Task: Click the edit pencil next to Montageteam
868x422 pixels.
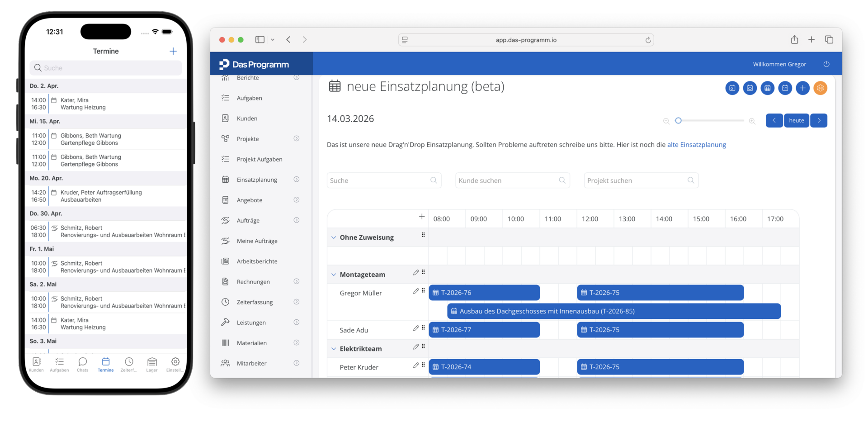Action: (x=416, y=272)
